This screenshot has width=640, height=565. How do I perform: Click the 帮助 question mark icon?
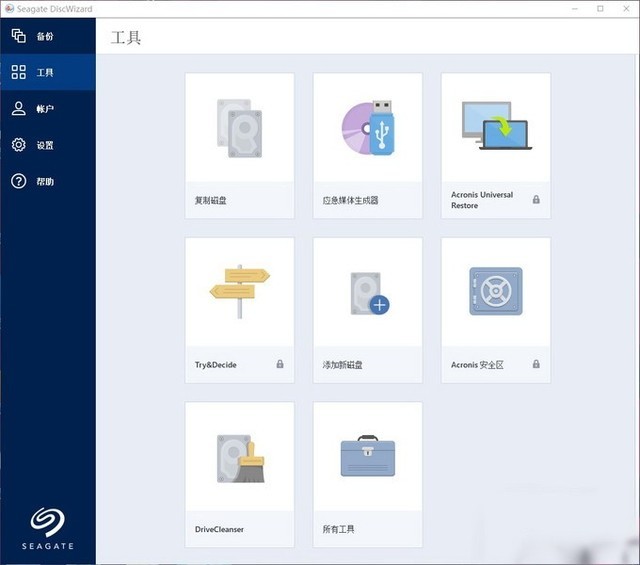click(18, 181)
